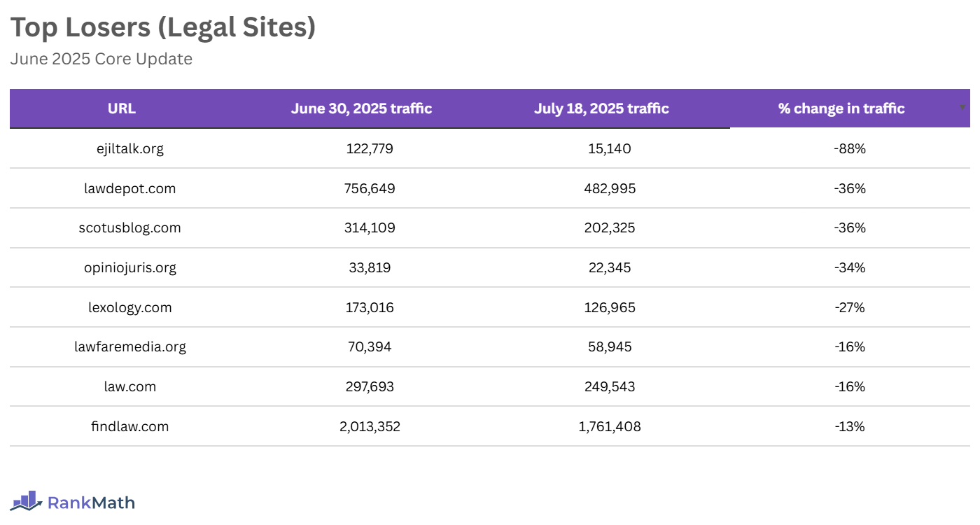The image size is (980, 525).
Task: Click the June 30, 2025 traffic header
Action: point(361,108)
